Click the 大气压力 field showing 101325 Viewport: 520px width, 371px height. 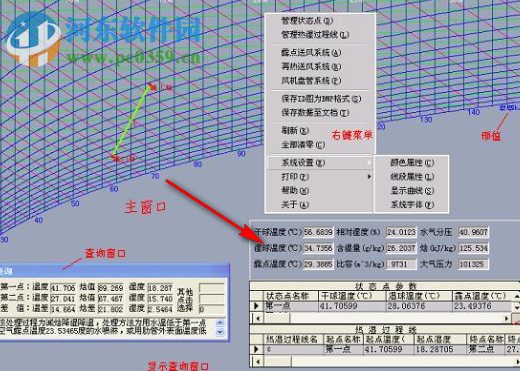coord(473,264)
